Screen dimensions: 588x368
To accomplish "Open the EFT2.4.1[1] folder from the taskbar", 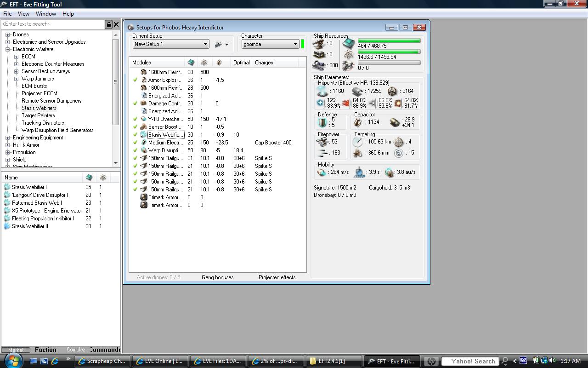I will coord(333,361).
